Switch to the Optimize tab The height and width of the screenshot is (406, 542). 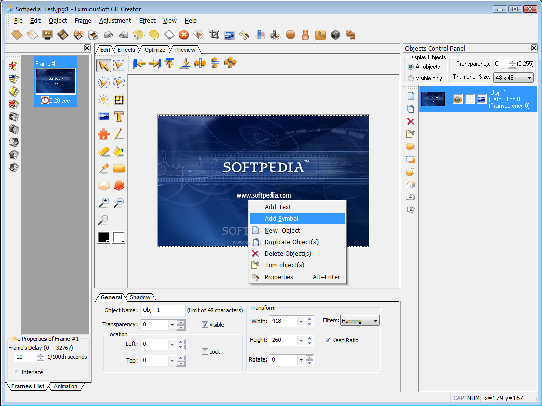[155, 50]
